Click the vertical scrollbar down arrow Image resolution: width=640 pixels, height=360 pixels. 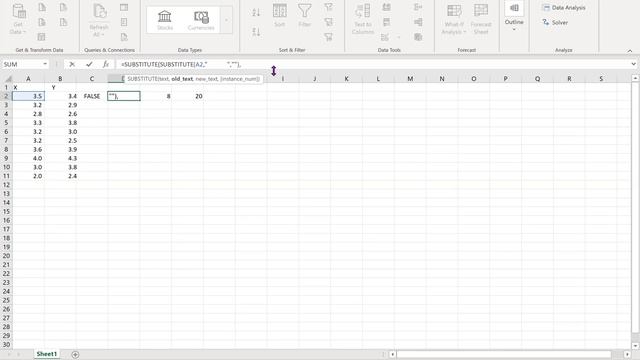(635, 345)
